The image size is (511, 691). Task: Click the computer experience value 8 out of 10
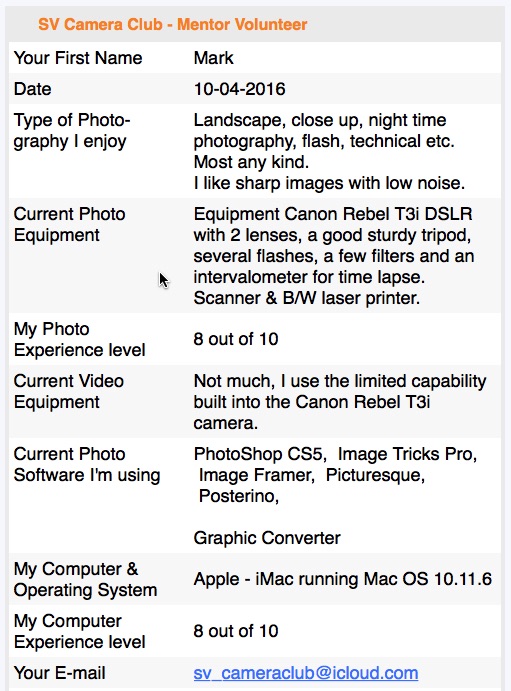236,631
